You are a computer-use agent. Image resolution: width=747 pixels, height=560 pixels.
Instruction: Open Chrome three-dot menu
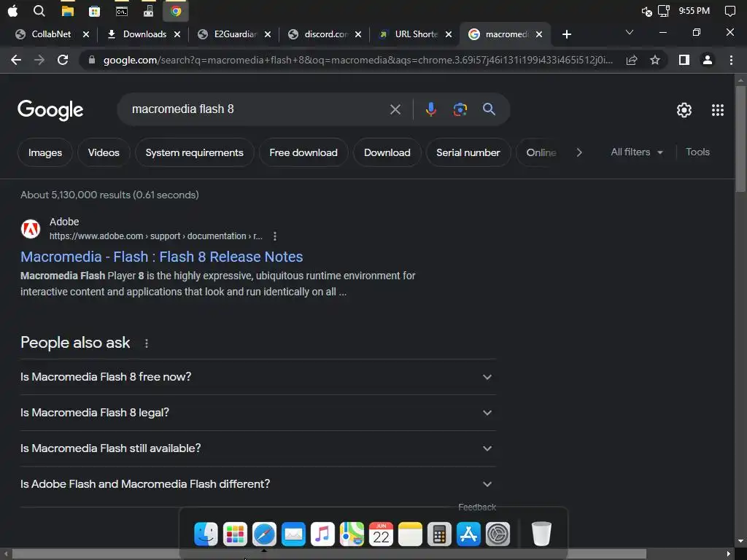[731, 60]
